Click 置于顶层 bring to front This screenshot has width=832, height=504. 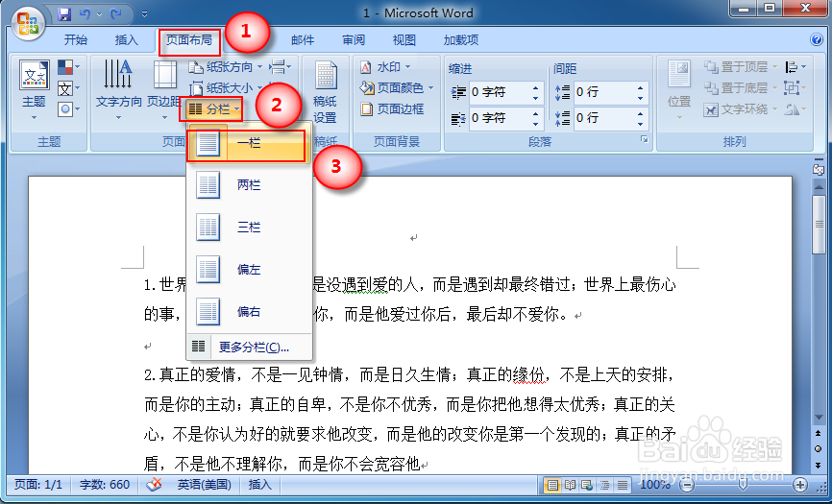[741, 67]
